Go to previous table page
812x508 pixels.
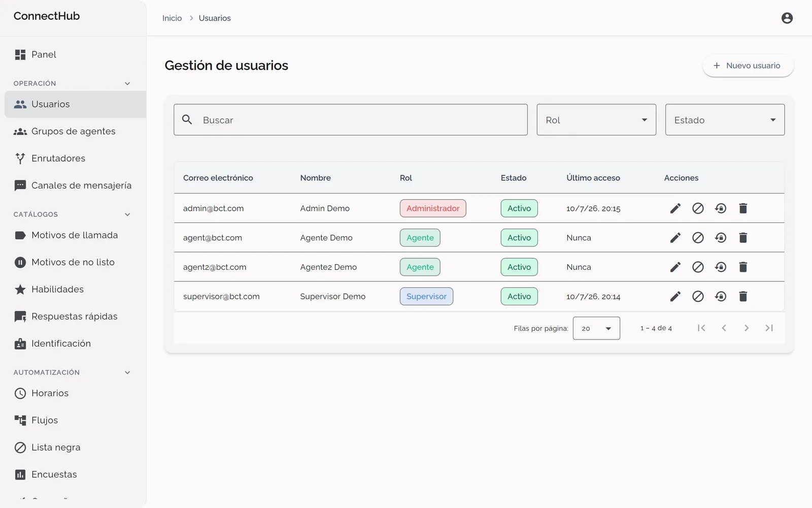(x=724, y=328)
